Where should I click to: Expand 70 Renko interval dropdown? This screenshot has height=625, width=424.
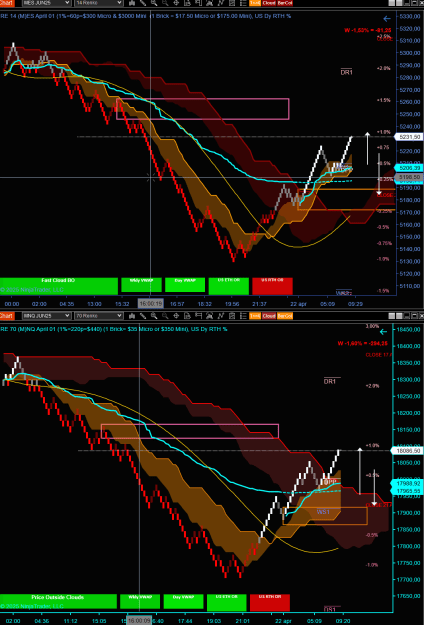(98, 316)
